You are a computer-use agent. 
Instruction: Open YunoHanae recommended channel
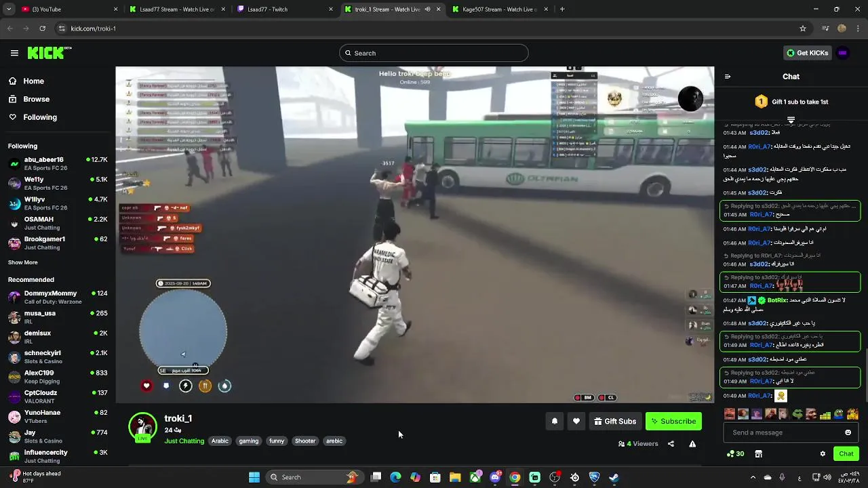[x=58, y=416]
